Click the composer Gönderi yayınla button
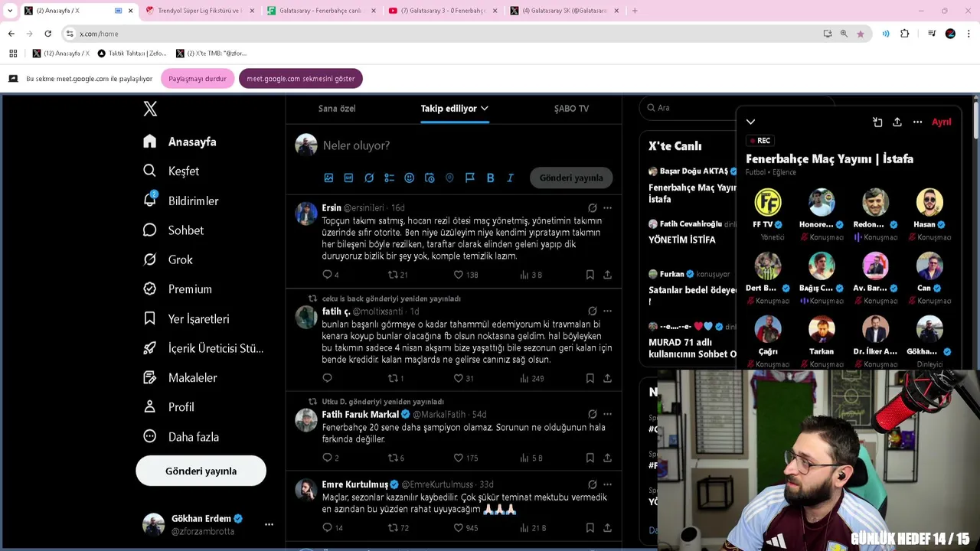The width and height of the screenshot is (980, 551). point(571,178)
